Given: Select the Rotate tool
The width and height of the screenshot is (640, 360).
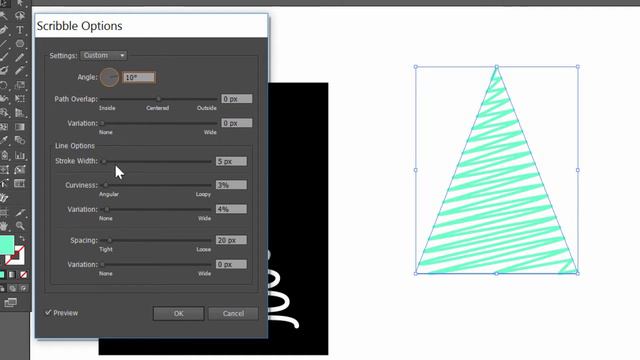Looking at the screenshot, I should pyautogui.click(x=4, y=85).
